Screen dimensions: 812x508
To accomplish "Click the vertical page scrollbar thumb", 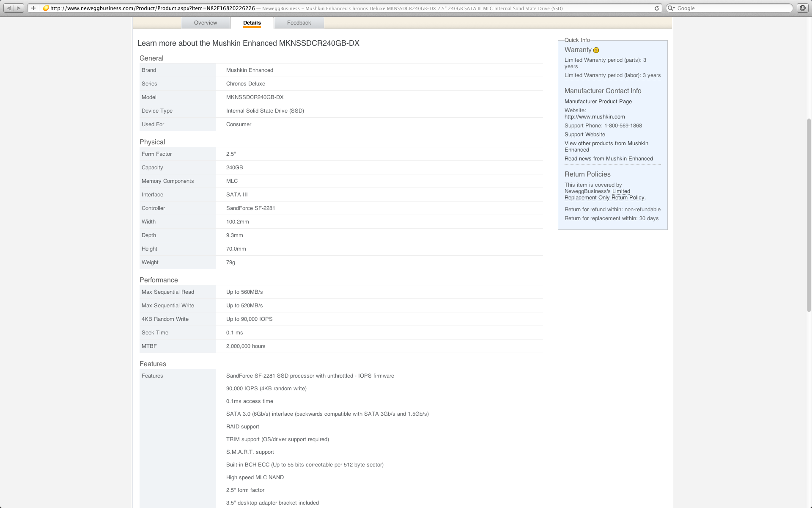I will tap(809, 215).
